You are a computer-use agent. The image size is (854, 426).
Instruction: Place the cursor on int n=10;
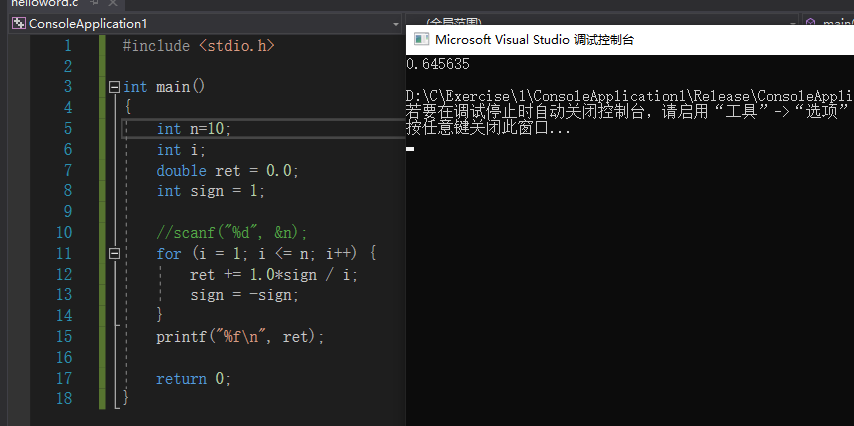(194, 129)
